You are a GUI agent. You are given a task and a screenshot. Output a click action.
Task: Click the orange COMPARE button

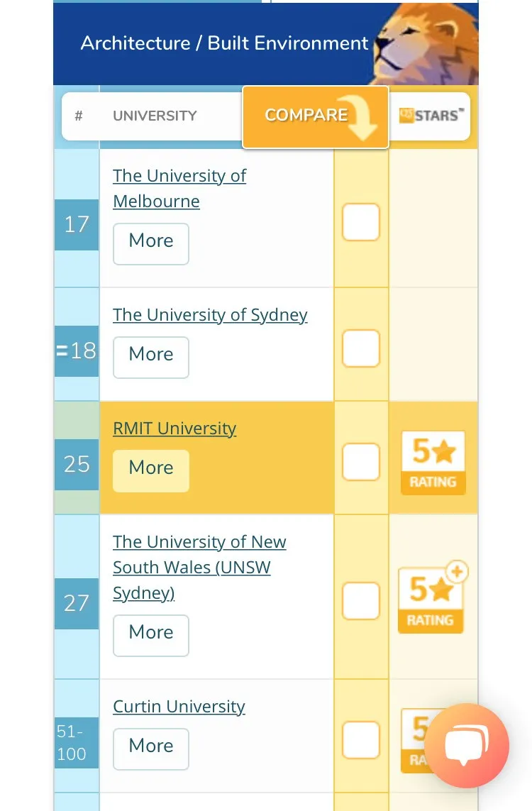[315, 116]
